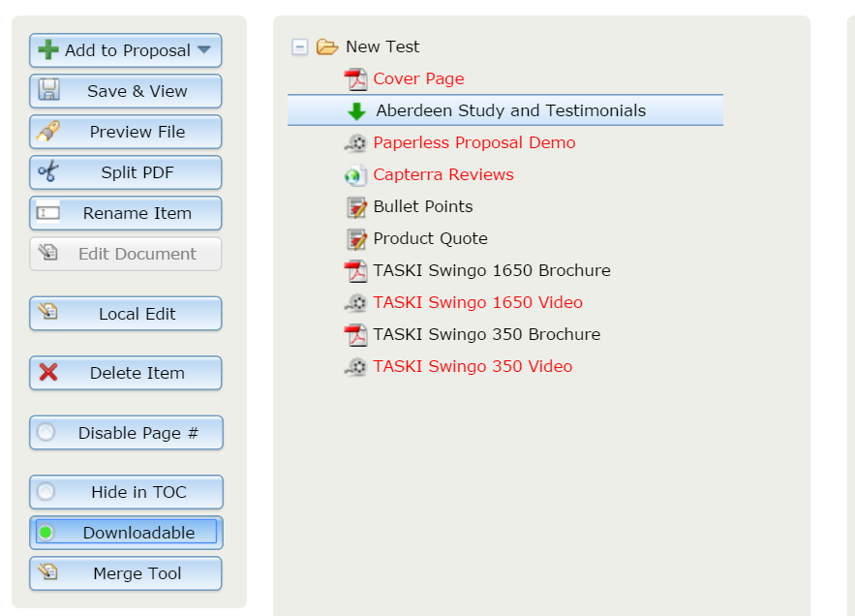The height and width of the screenshot is (616, 855).
Task: Click the globe icon beside Capterra Reviews
Action: (x=356, y=175)
